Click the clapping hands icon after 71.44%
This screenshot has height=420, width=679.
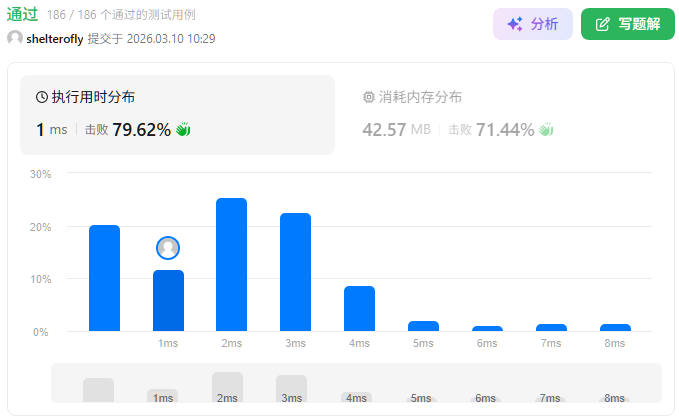[x=546, y=130]
